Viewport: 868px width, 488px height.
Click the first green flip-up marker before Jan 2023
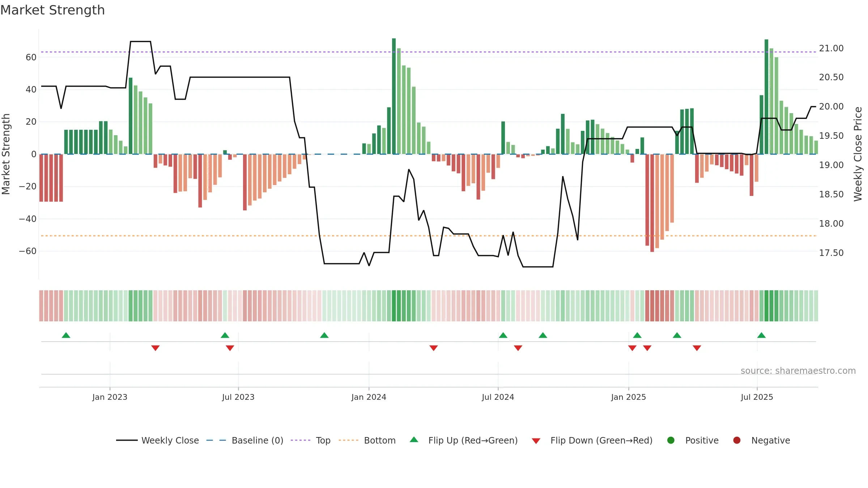(66, 335)
